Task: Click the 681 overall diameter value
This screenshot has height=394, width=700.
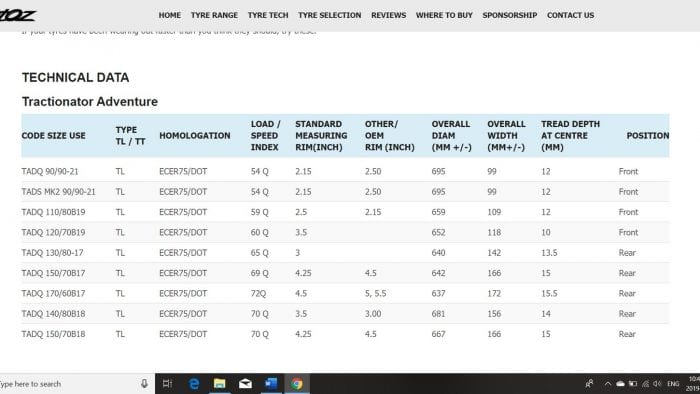Action: 438,314
